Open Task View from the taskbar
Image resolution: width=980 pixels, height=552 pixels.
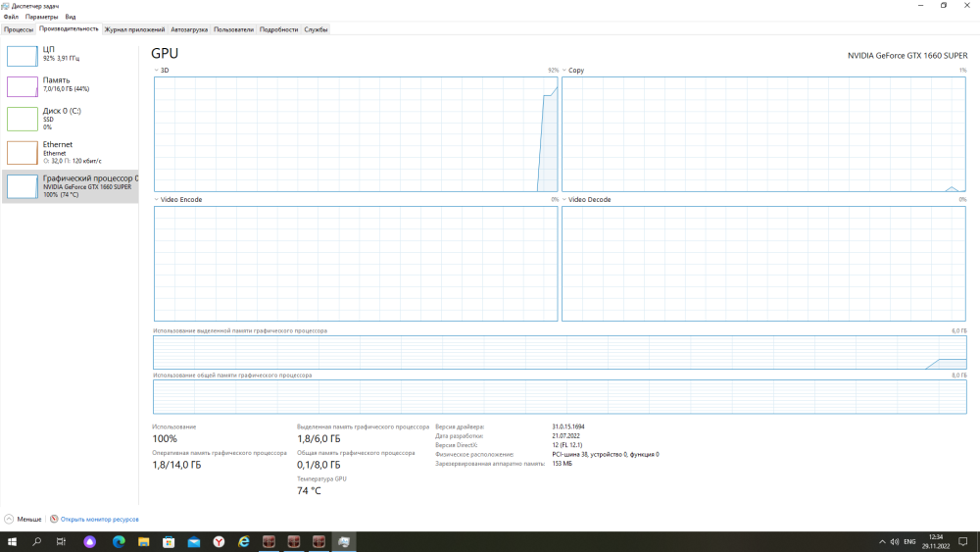point(62,541)
